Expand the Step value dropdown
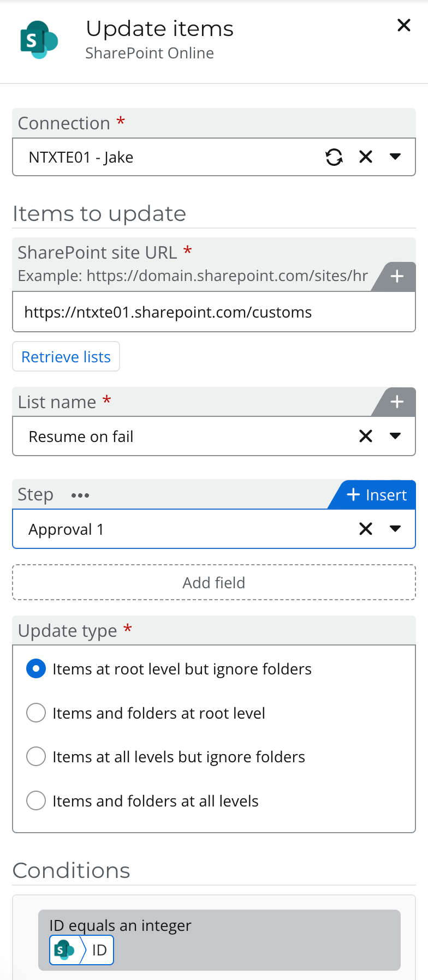The height and width of the screenshot is (980, 428). (x=395, y=529)
